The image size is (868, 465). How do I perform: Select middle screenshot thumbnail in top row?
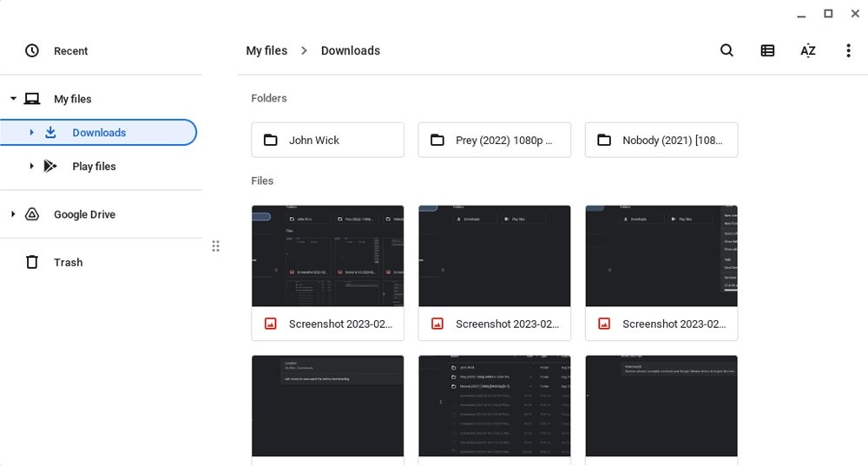point(495,256)
